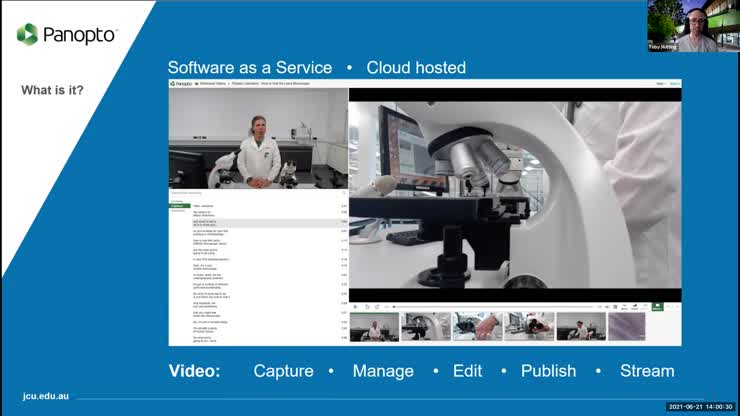This screenshot has height=416, width=740.
Task: Click the video title breadcrumb in viewer header
Action: coord(271,84)
